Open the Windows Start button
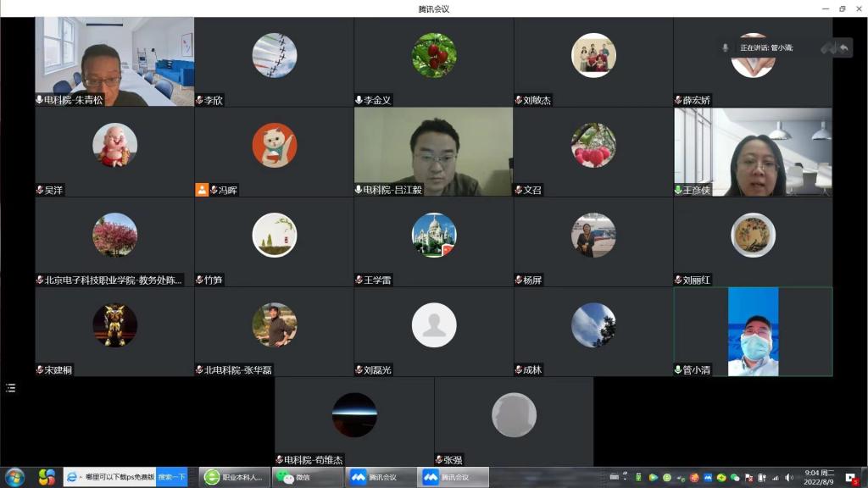The width and height of the screenshot is (868, 488). point(14,477)
